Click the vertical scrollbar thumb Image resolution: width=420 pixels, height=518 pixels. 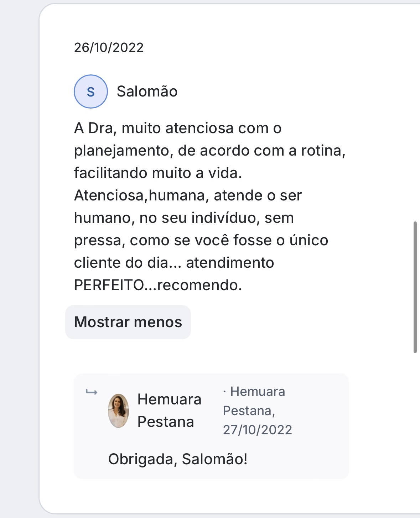pyautogui.click(x=415, y=287)
